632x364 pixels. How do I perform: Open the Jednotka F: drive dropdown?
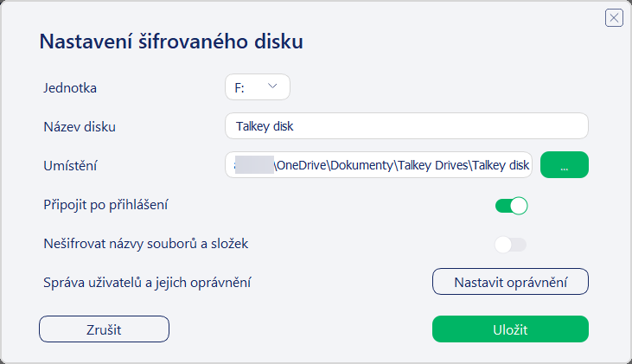click(x=258, y=87)
